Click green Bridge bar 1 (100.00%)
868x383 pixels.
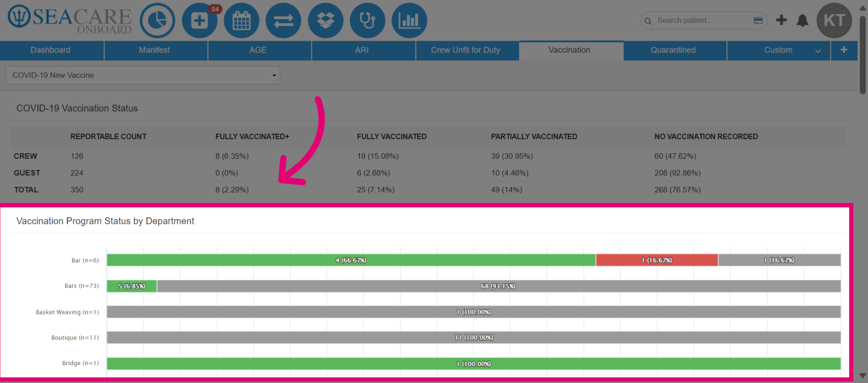click(474, 364)
